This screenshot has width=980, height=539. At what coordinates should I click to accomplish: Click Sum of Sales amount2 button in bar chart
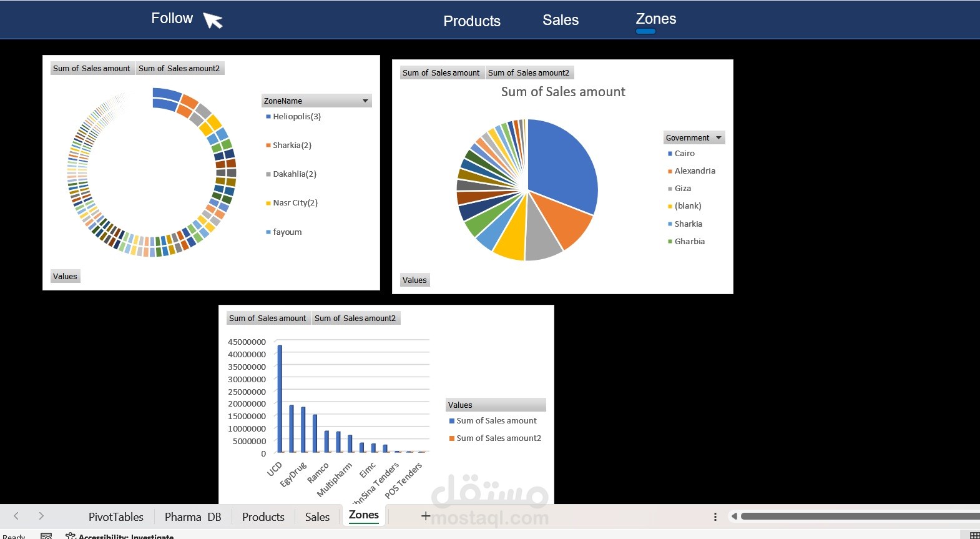355,318
